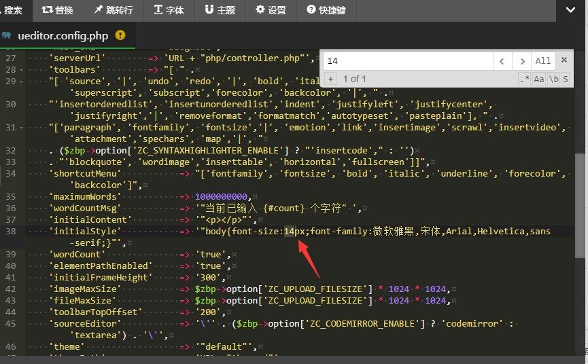Jump to the next search match
This screenshot has width=588, height=364.
point(521,61)
